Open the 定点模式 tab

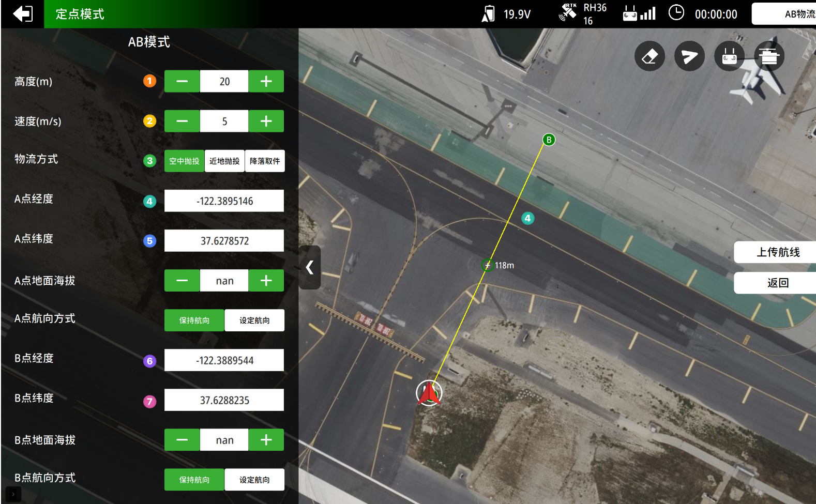pos(80,14)
